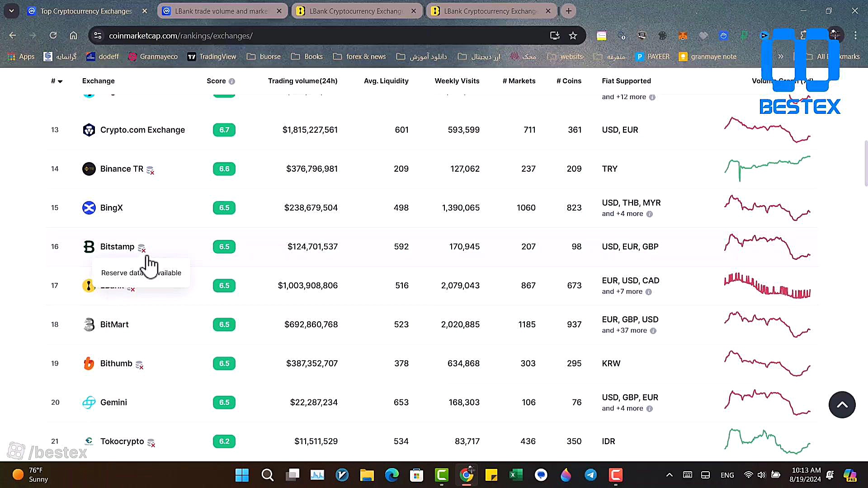The height and width of the screenshot is (488, 868).
Task: Open the Tokocrypto logo icon
Action: (89, 441)
